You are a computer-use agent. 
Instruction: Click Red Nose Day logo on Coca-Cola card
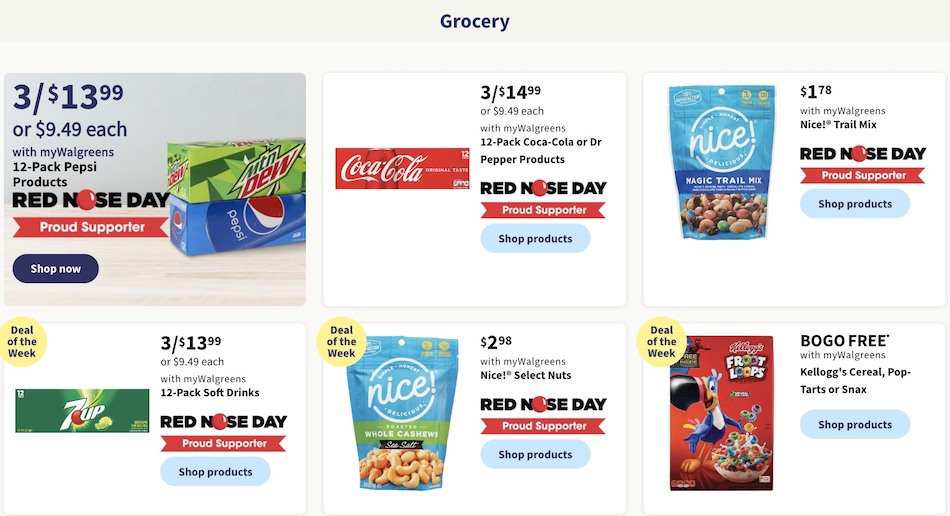coord(543,188)
